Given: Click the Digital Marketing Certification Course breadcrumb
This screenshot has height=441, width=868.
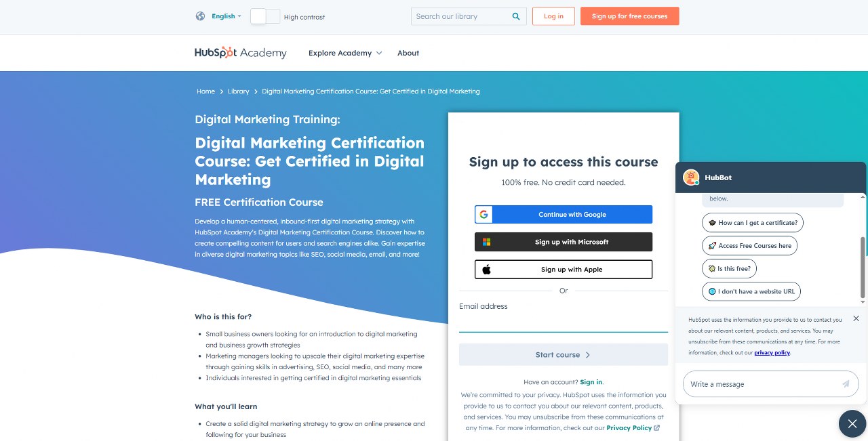Looking at the screenshot, I should coord(371,91).
